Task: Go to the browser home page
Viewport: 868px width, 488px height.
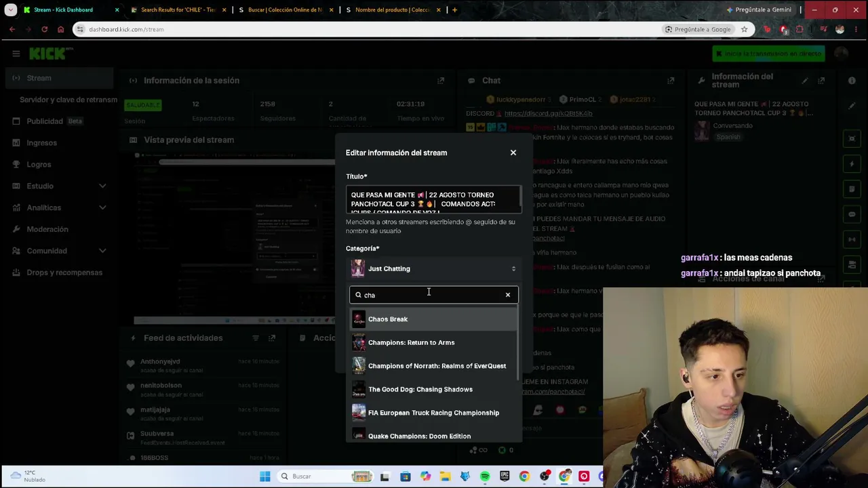Action: click(x=60, y=29)
